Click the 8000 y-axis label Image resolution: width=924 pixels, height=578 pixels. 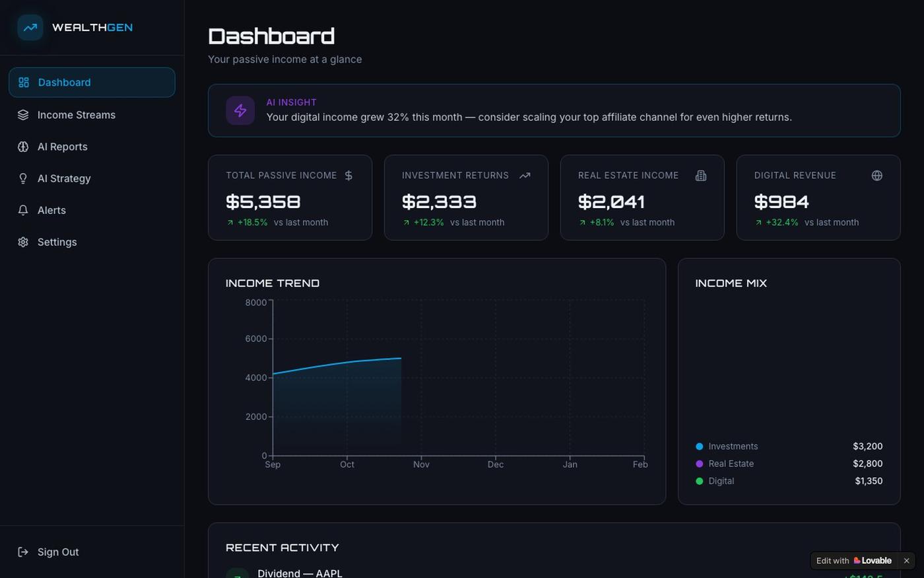click(x=256, y=303)
